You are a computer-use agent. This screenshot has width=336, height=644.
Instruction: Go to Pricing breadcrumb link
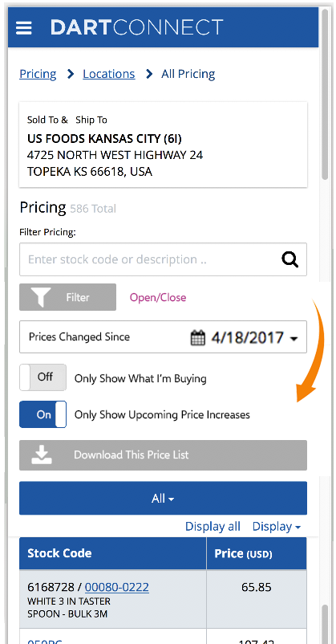(38, 74)
